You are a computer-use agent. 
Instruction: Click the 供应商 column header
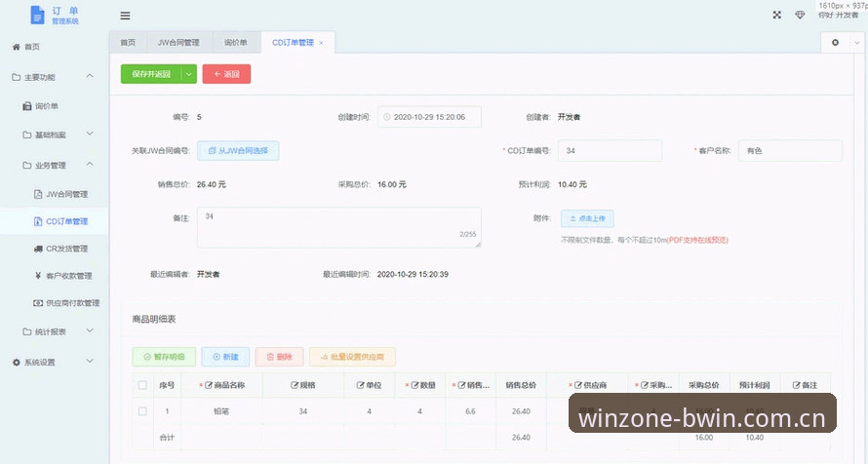pyautogui.click(x=588, y=385)
